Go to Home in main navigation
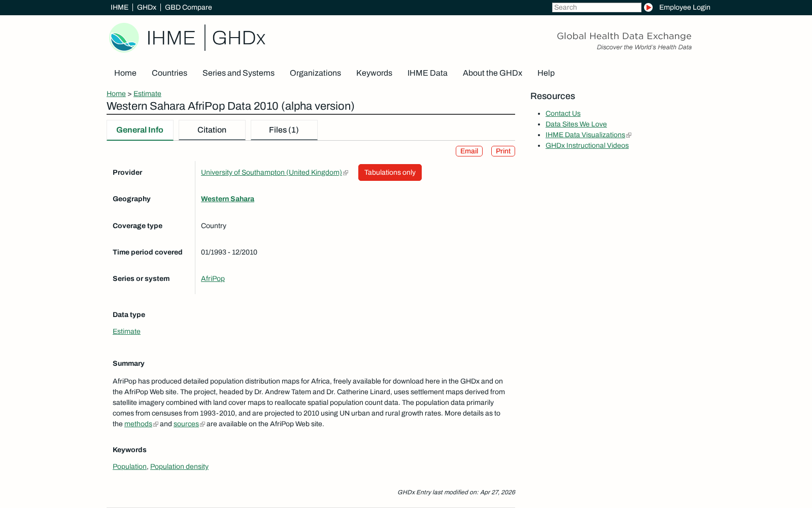Image resolution: width=812 pixels, height=508 pixels. [x=125, y=73]
